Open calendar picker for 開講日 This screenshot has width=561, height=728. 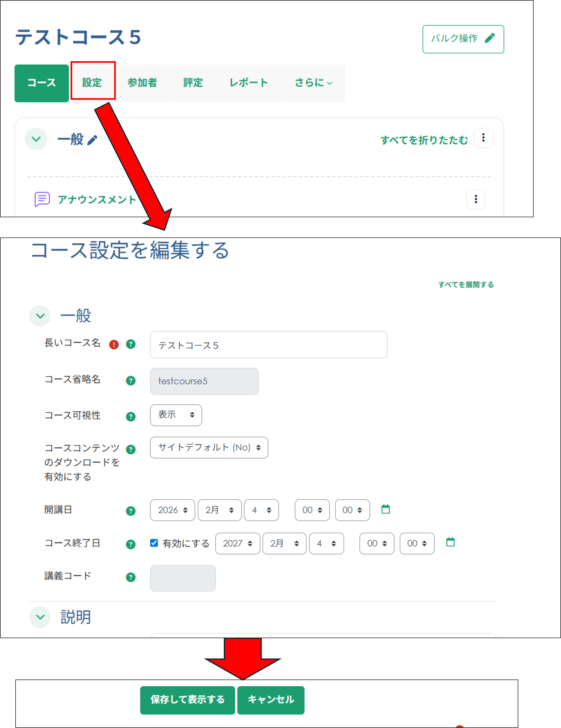coord(386,509)
